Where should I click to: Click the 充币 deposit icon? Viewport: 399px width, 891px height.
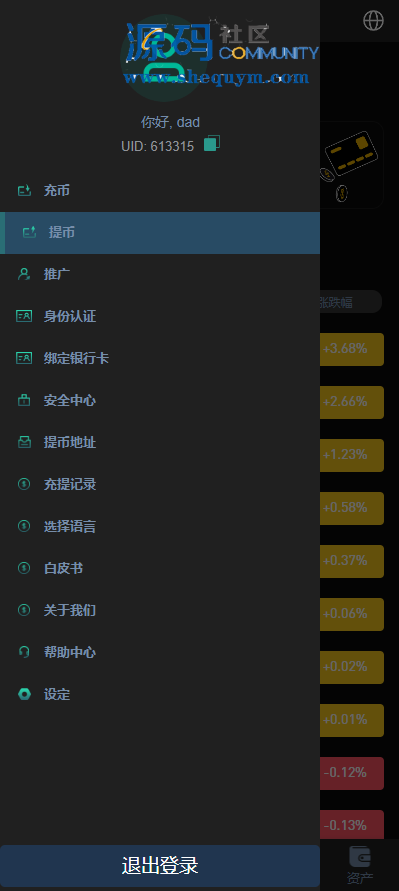coord(24,190)
